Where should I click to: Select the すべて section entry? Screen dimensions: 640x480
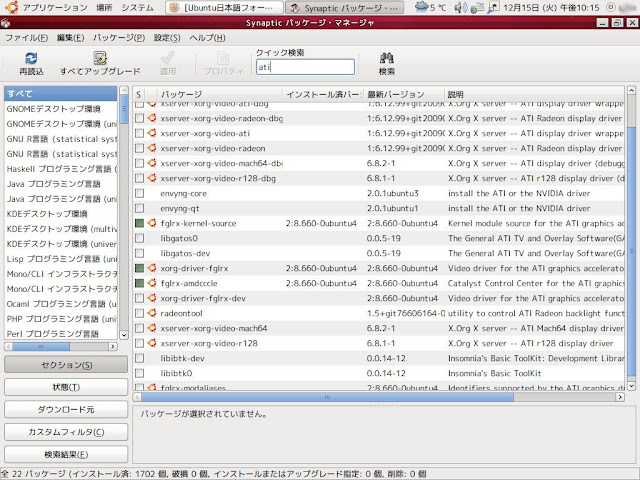coord(61,93)
